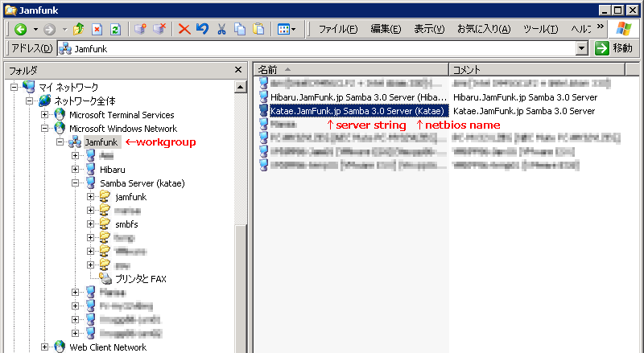Sort by コメント column header

point(537,70)
